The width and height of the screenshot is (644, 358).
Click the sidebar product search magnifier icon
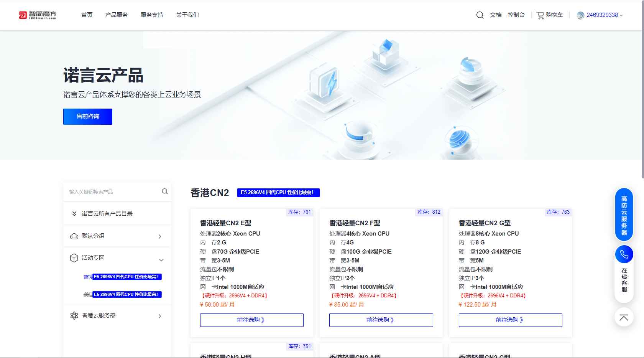click(165, 191)
